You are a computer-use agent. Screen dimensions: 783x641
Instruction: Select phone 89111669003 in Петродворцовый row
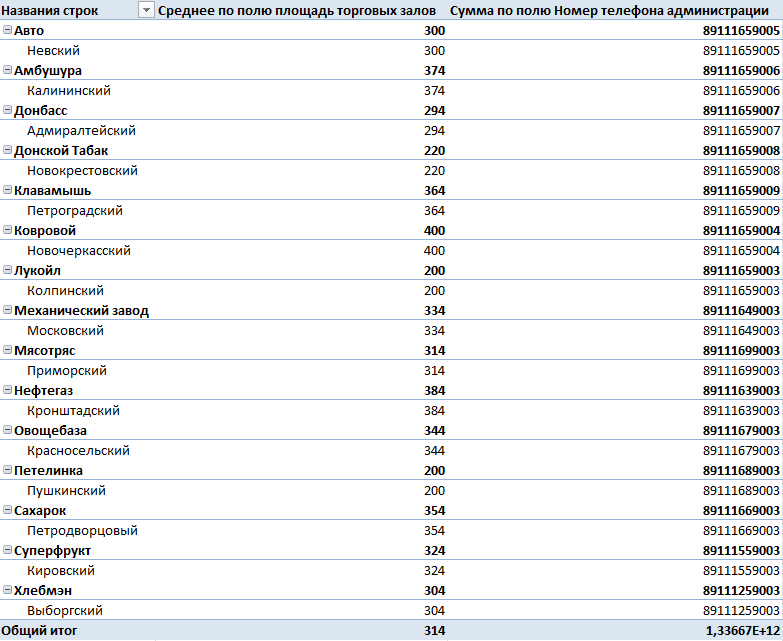tap(742, 530)
